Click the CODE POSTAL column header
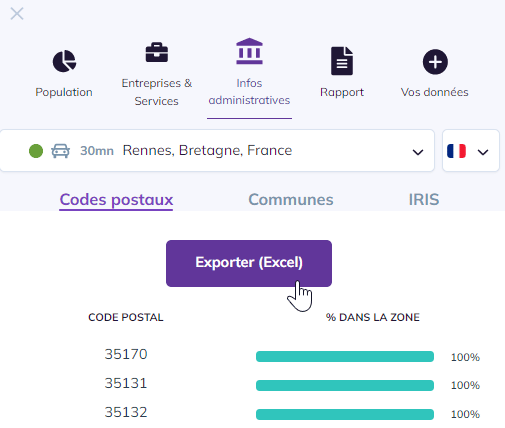505x428 pixels. pyautogui.click(x=126, y=317)
